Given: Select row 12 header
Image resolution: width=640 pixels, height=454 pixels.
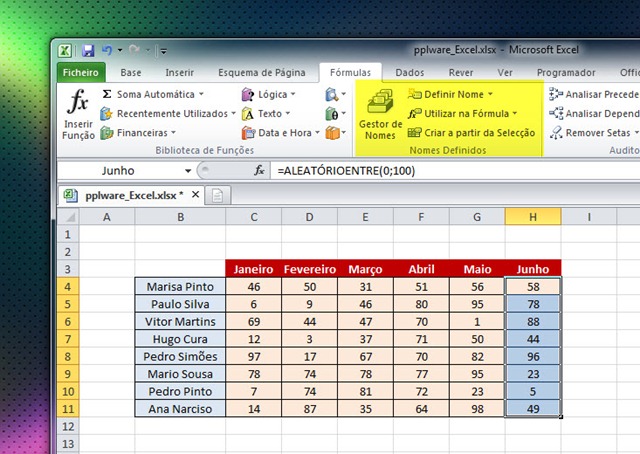Looking at the screenshot, I should (68, 426).
